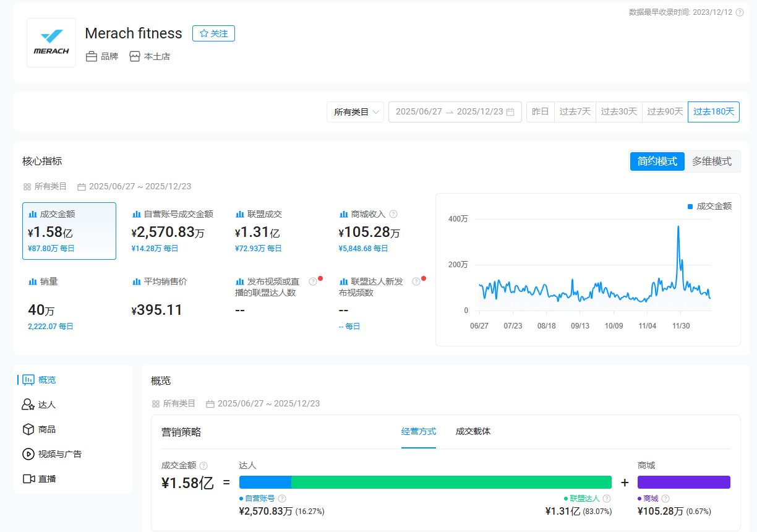Open the 所有类目 category dropdown
The image size is (757, 532).
tap(356, 112)
